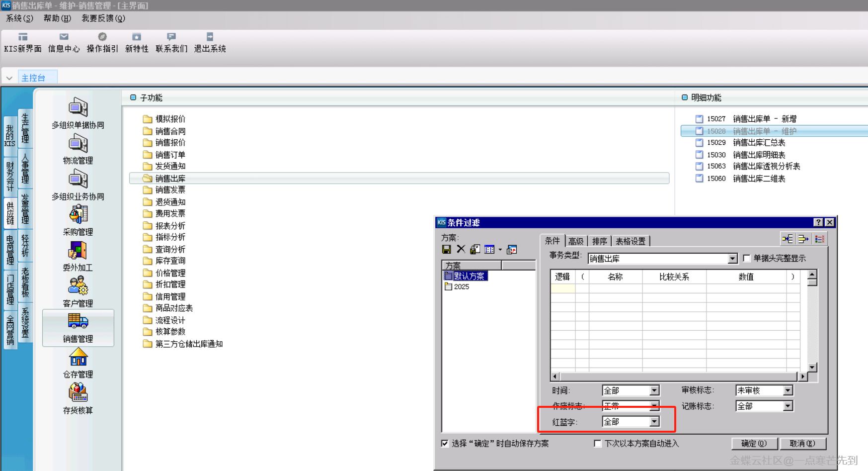Expand the 红蓝字 dropdown
868x471 pixels.
654,422
